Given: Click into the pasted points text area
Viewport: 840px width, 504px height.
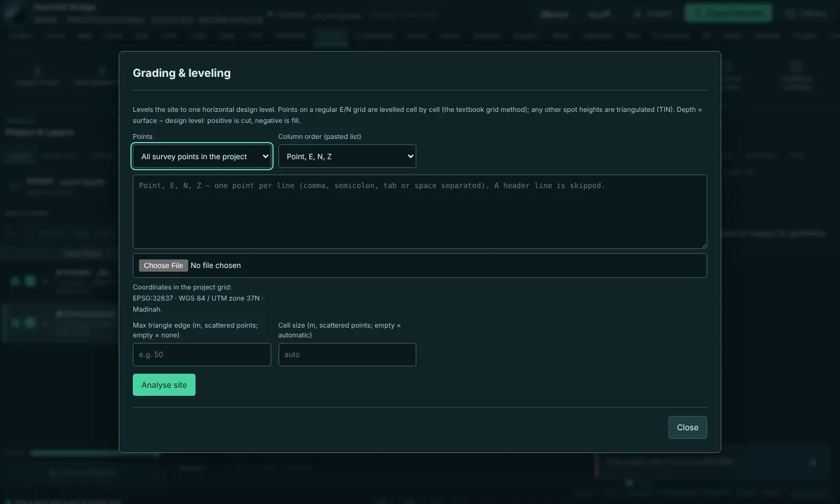Looking at the screenshot, I should point(420,212).
